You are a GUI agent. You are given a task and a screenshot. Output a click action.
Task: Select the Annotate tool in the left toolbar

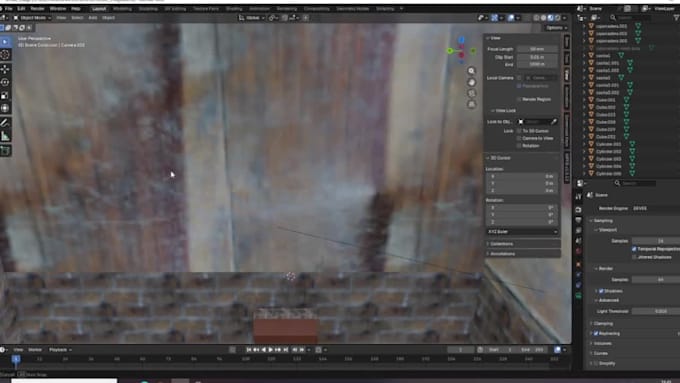pos(5,123)
